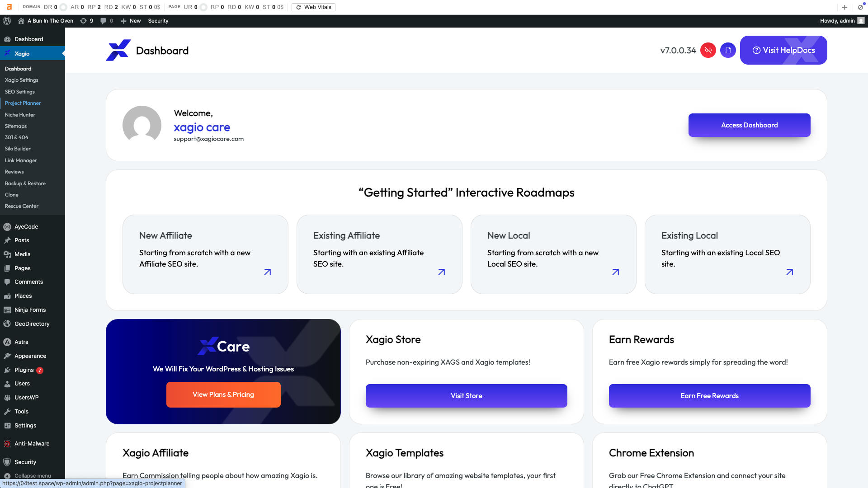The height and width of the screenshot is (488, 868).
Task: Open the New Local roadmap arrow
Action: coord(616,272)
